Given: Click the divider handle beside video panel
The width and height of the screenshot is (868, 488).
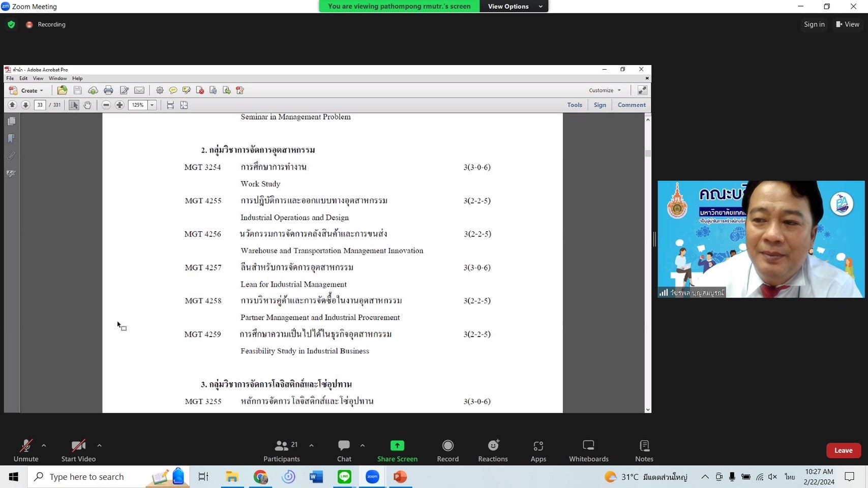Looking at the screenshot, I should point(654,239).
